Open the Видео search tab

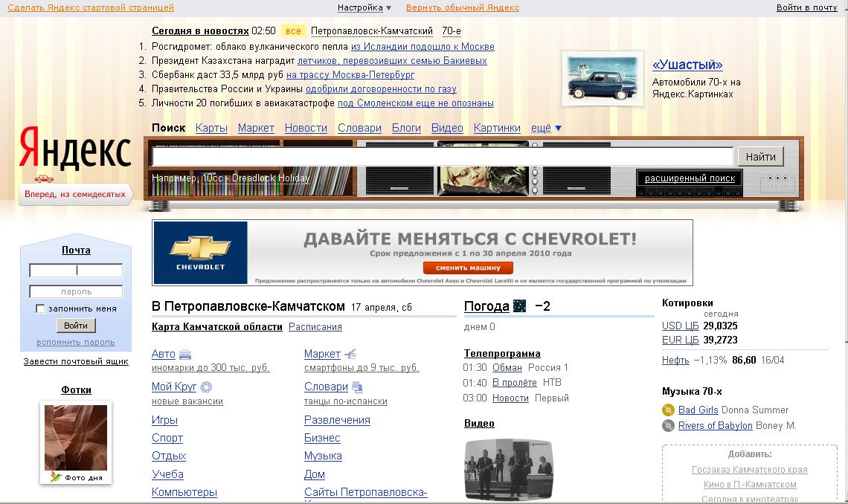tap(447, 128)
